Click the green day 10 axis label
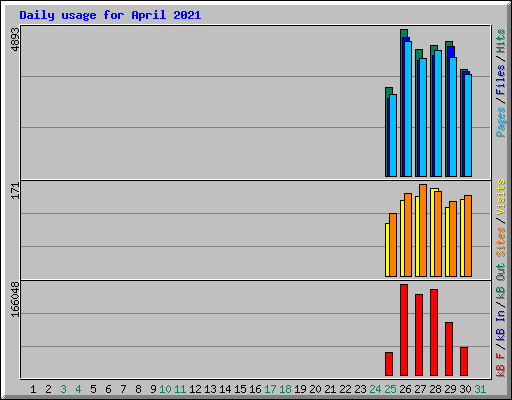 coord(165,389)
